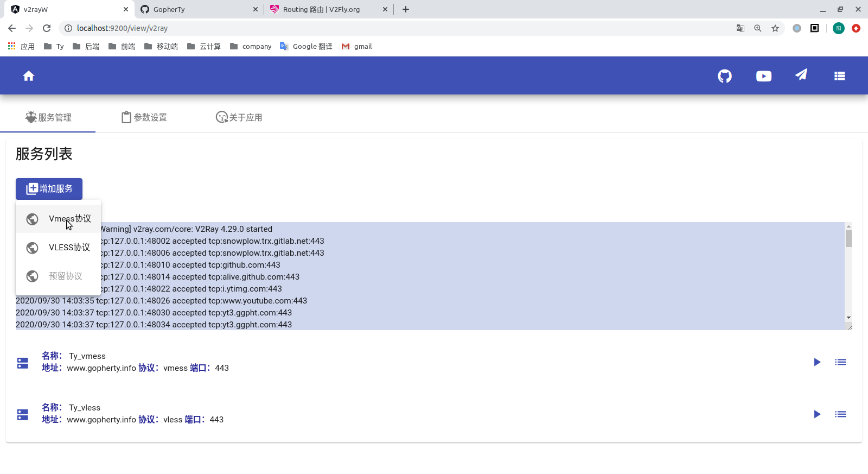
Task: Click the grey circle extension icon
Action: [x=797, y=28]
